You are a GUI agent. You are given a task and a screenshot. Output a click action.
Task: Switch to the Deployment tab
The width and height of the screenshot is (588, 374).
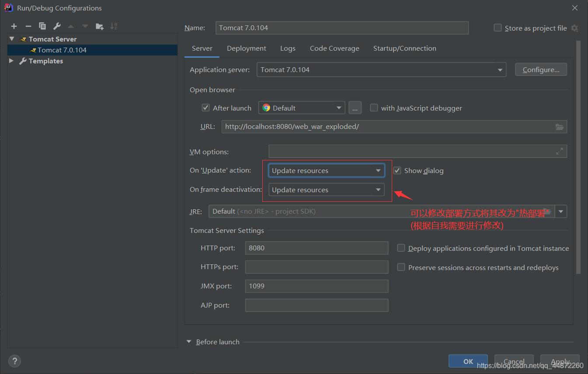pyautogui.click(x=247, y=48)
